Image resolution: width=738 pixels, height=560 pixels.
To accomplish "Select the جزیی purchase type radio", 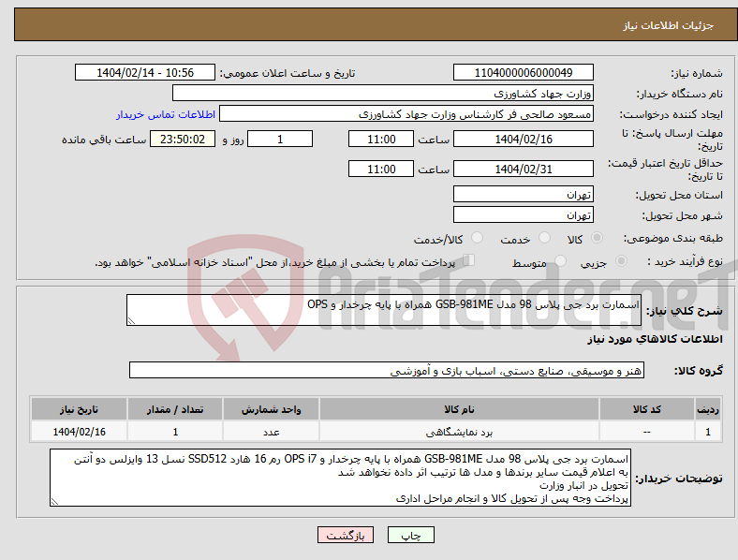I will pyautogui.click(x=621, y=260).
